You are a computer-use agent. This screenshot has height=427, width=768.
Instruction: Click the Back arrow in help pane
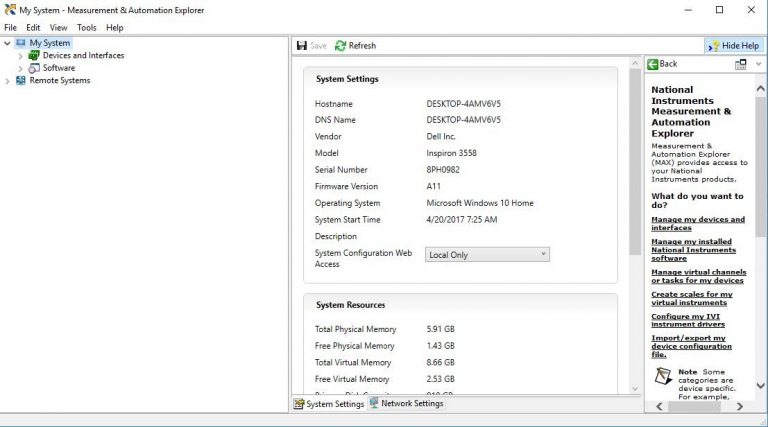point(652,64)
